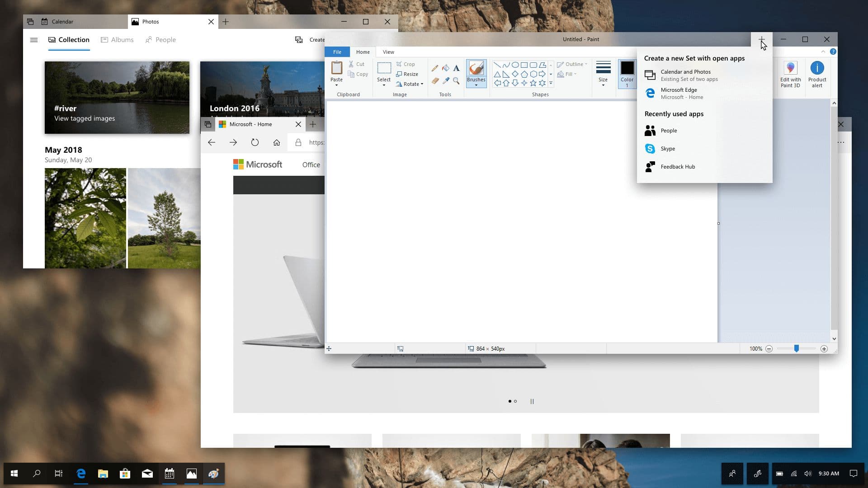Pick the Color picker eyedropper tool

pyautogui.click(x=446, y=80)
